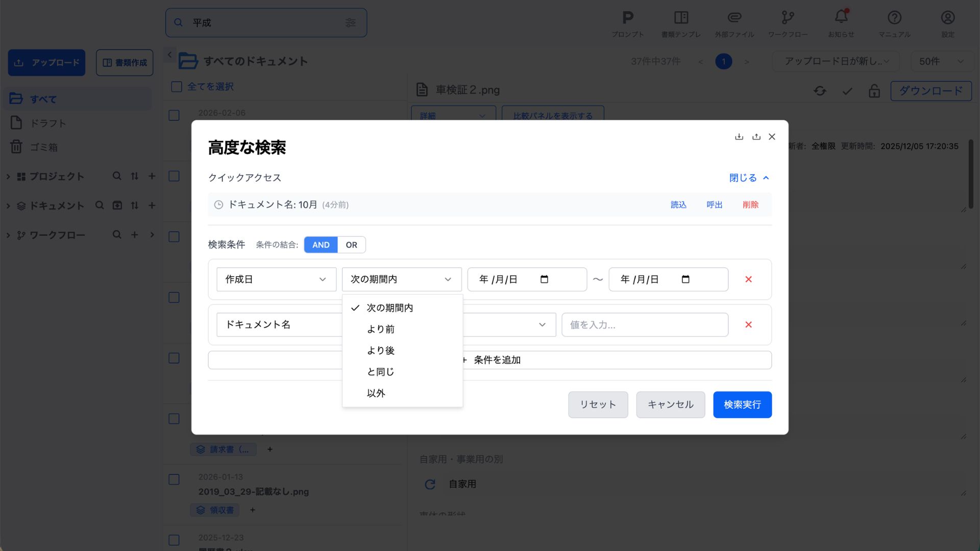This screenshot has width=980, height=551.
Task: Select the AND condition toggle
Action: click(x=321, y=245)
